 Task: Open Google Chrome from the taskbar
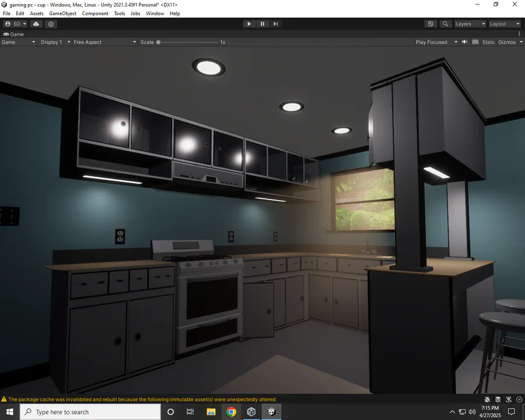click(231, 412)
